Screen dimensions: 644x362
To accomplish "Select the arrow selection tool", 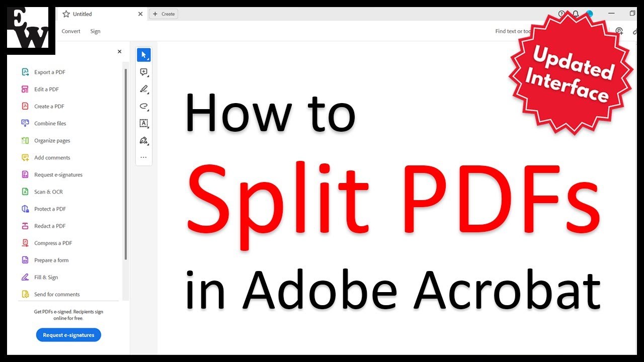I will coord(144,55).
